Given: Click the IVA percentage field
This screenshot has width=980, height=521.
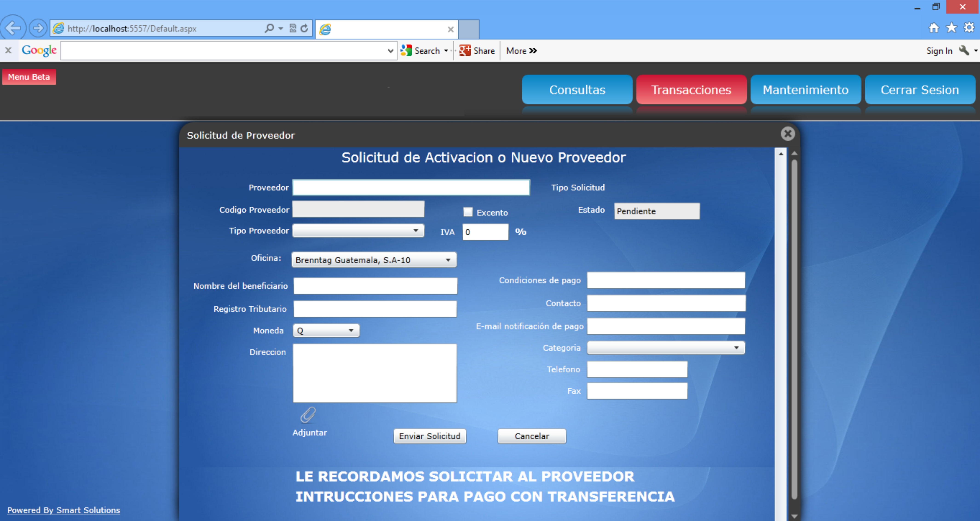Looking at the screenshot, I should pos(485,232).
